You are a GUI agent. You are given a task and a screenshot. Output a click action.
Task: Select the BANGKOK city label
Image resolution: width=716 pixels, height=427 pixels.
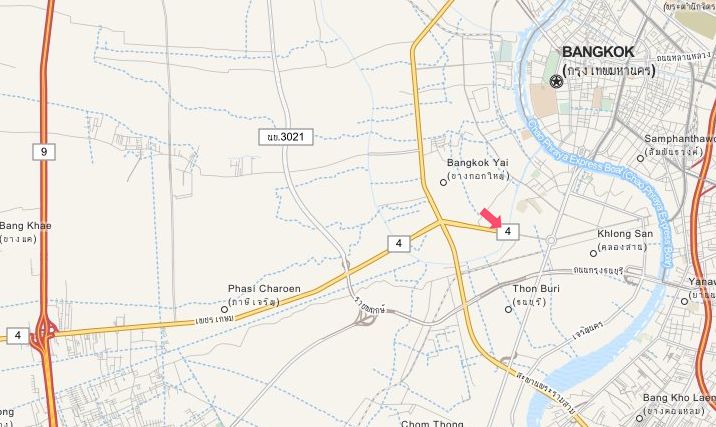pyautogui.click(x=598, y=52)
